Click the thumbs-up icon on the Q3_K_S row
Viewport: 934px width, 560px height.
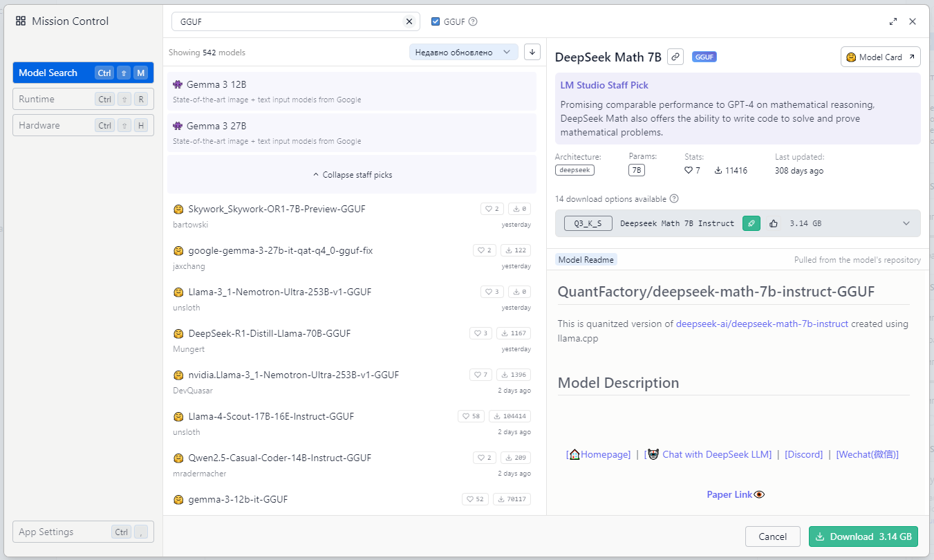(x=774, y=223)
